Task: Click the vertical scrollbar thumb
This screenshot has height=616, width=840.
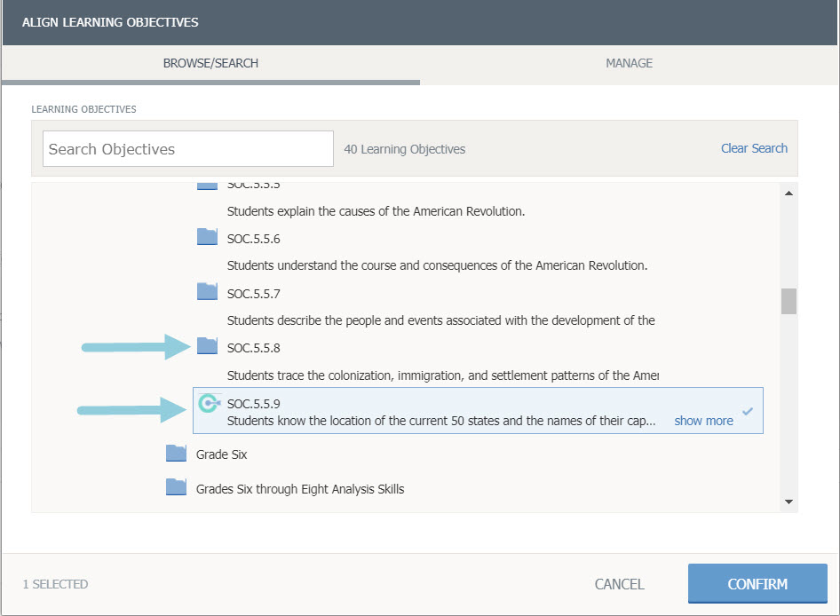Action: (788, 302)
